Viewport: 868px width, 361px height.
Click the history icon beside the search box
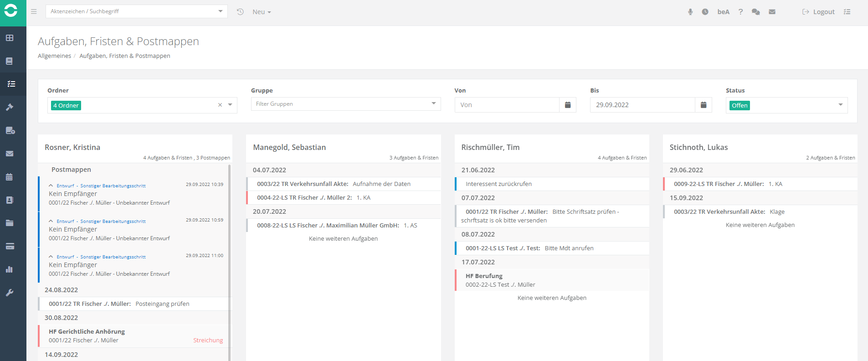240,12
